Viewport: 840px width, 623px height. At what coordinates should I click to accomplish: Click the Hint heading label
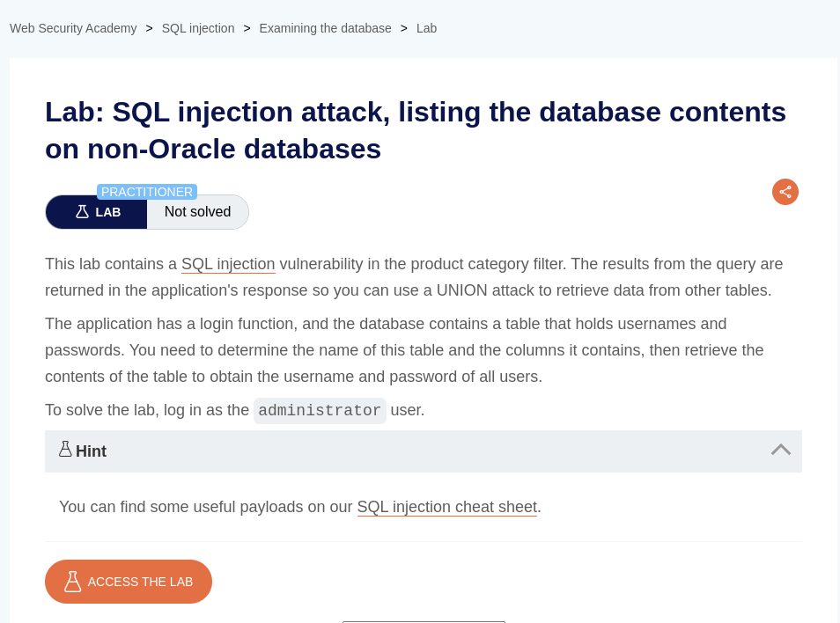pyautogui.click(x=91, y=451)
